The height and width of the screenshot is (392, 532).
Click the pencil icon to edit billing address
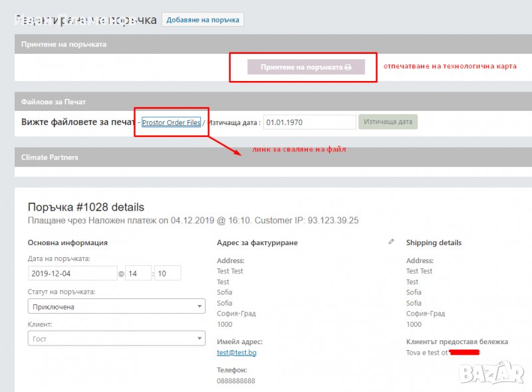pos(391,242)
